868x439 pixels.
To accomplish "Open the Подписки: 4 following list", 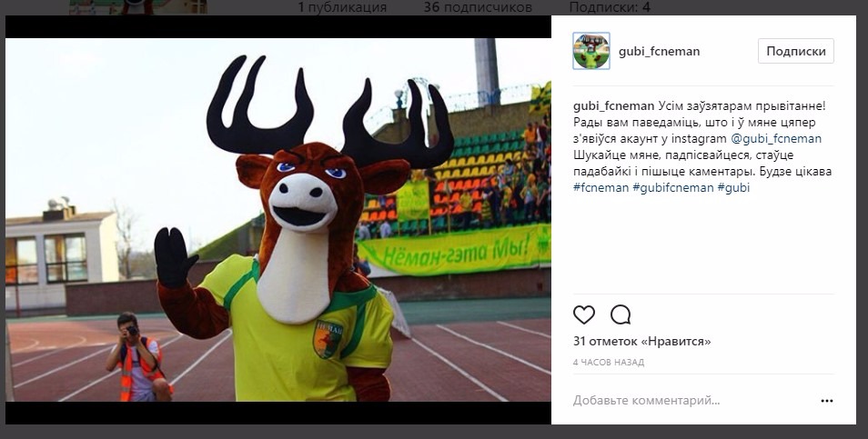I will (x=610, y=7).
